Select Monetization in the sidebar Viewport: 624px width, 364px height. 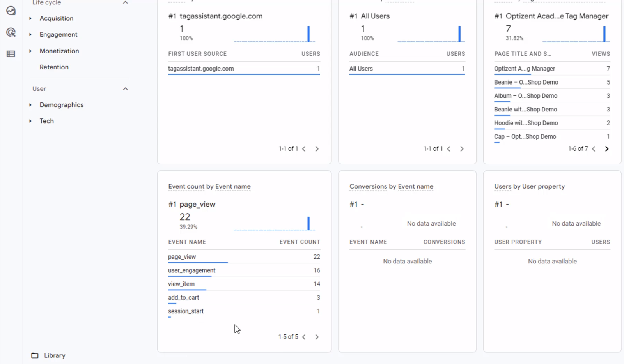59,51
